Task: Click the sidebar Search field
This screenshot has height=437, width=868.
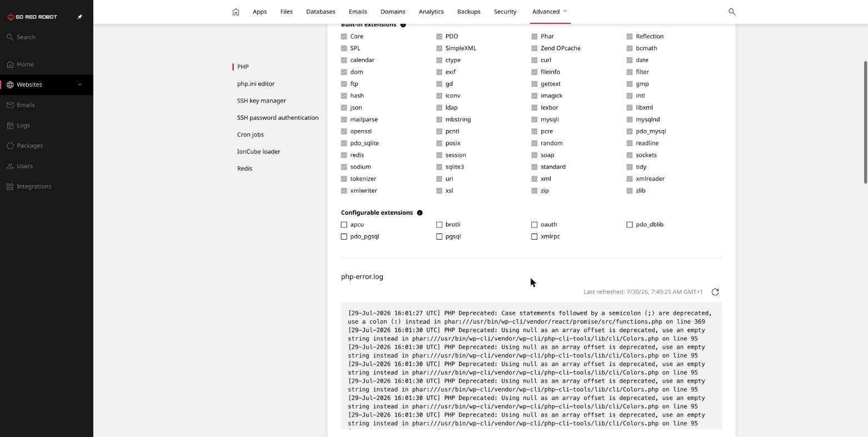Action: pos(47,37)
